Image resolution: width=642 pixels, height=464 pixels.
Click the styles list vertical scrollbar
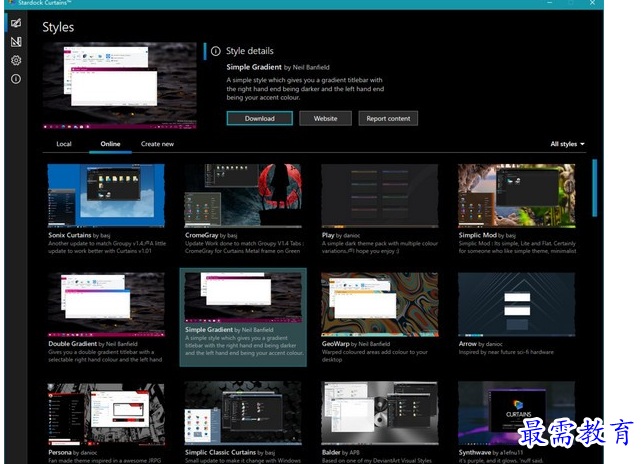(595, 188)
